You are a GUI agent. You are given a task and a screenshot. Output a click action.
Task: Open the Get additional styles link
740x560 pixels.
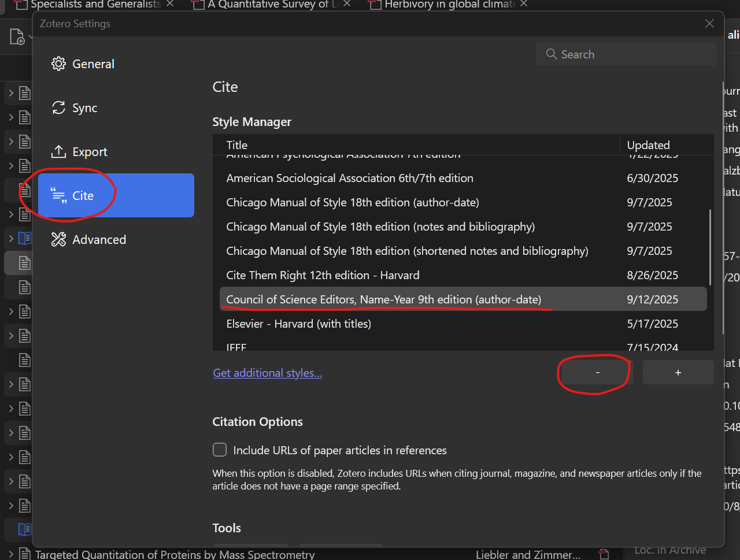coord(268,373)
